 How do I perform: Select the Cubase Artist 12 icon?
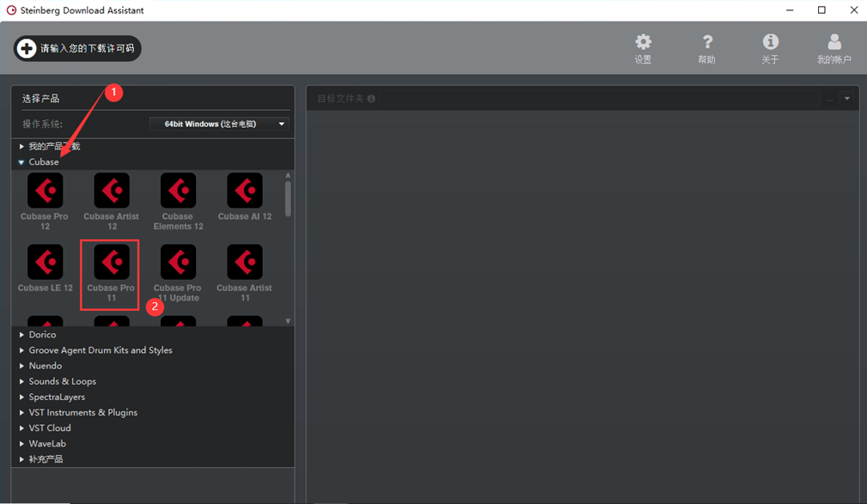tap(112, 191)
